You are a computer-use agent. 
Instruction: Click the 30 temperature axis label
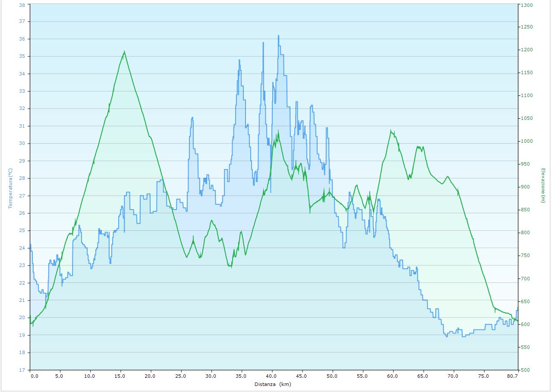tap(22, 144)
